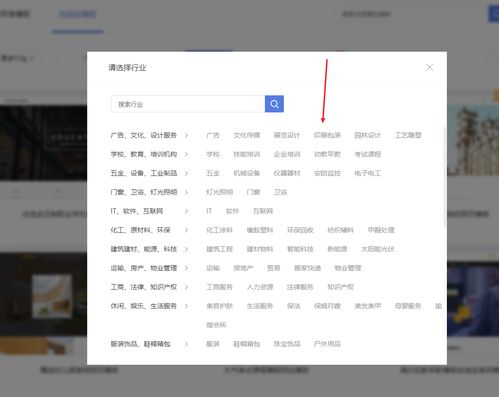
Task: Pick the 美容护肤 link
Action: [x=219, y=306]
